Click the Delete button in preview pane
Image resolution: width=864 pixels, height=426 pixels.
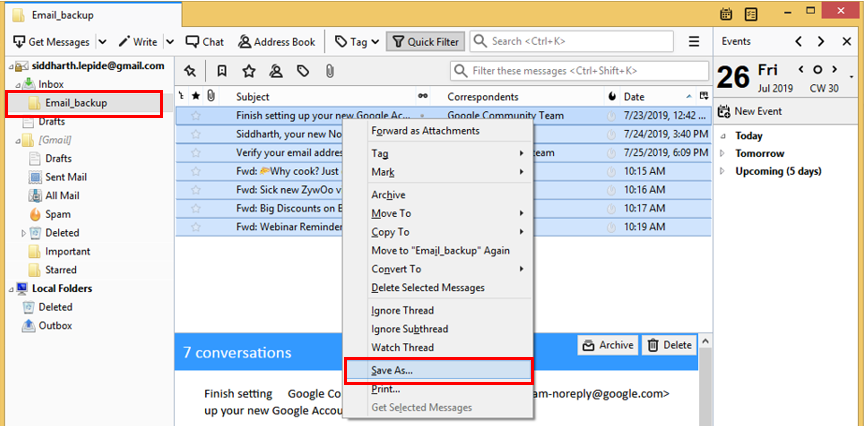669,346
